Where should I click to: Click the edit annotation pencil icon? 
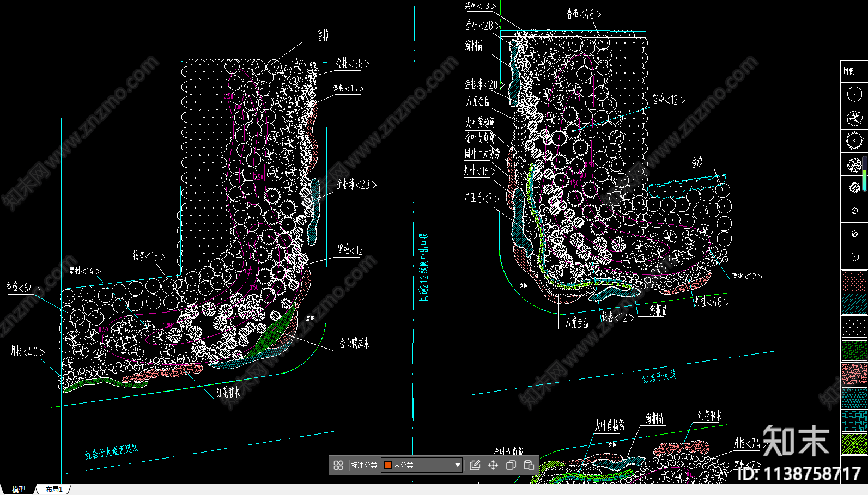pos(475,465)
